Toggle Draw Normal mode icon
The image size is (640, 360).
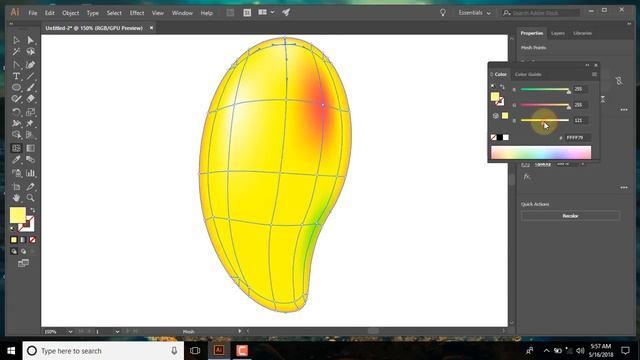click(14, 251)
